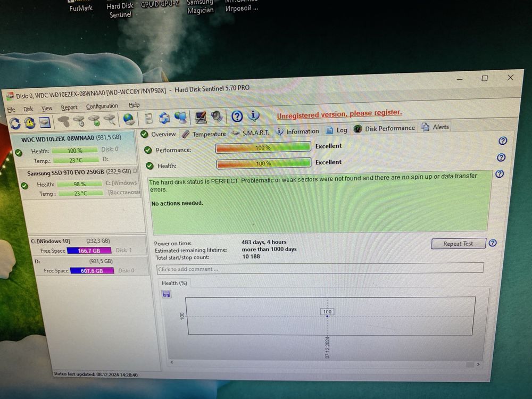Screen dimensions: 532x399
Task: Open the File menu
Action: [11, 109]
